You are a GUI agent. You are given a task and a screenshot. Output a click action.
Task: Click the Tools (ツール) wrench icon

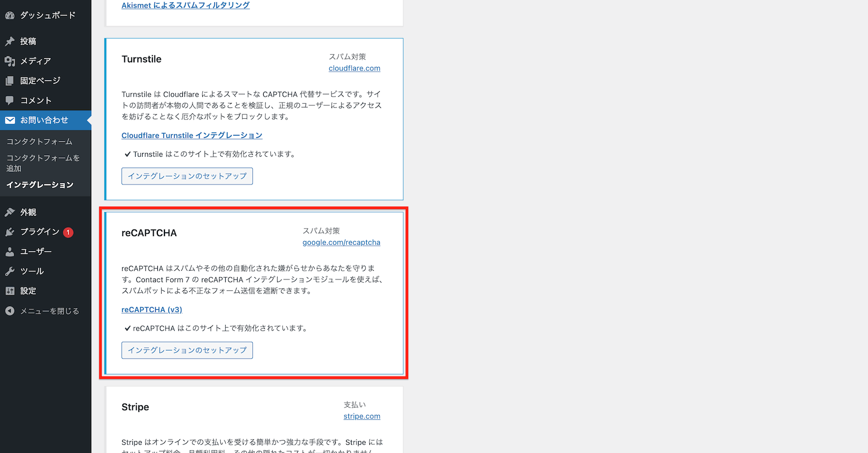tap(10, 271)
